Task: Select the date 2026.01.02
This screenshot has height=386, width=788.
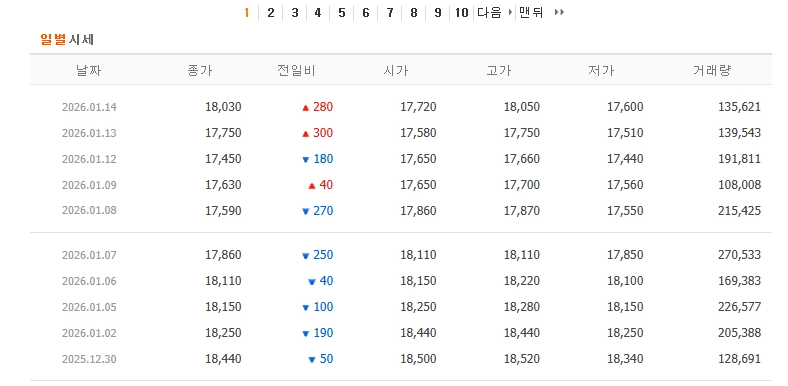Action: [89, 333]
